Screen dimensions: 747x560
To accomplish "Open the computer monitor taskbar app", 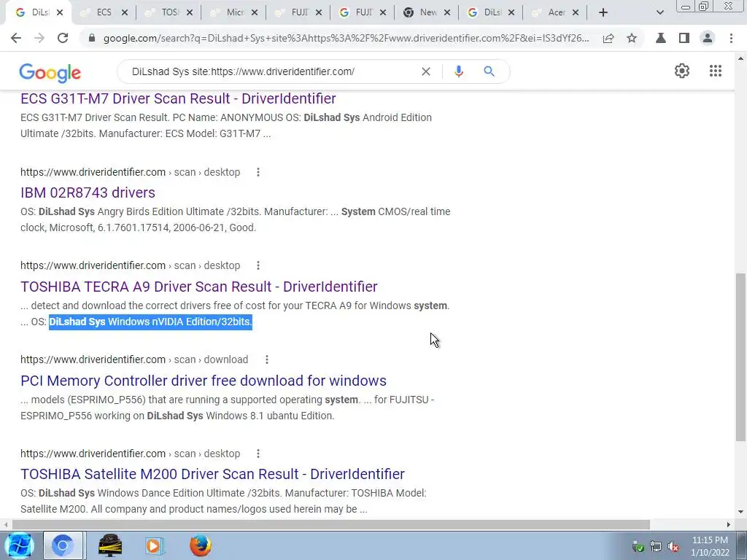I will (x=109, y=545).
